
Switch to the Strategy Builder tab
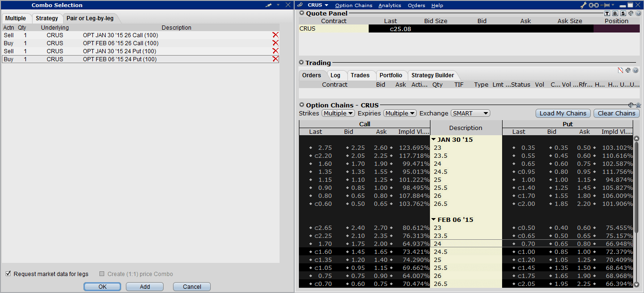(433, 75)
